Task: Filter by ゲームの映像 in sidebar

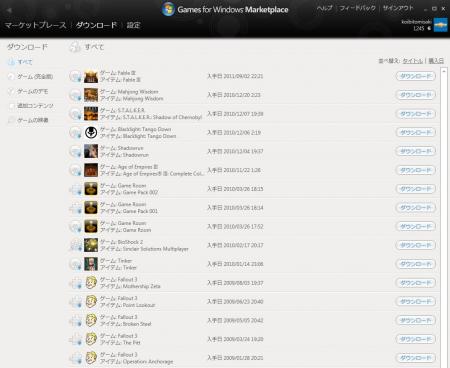Action: pos(33,120)
